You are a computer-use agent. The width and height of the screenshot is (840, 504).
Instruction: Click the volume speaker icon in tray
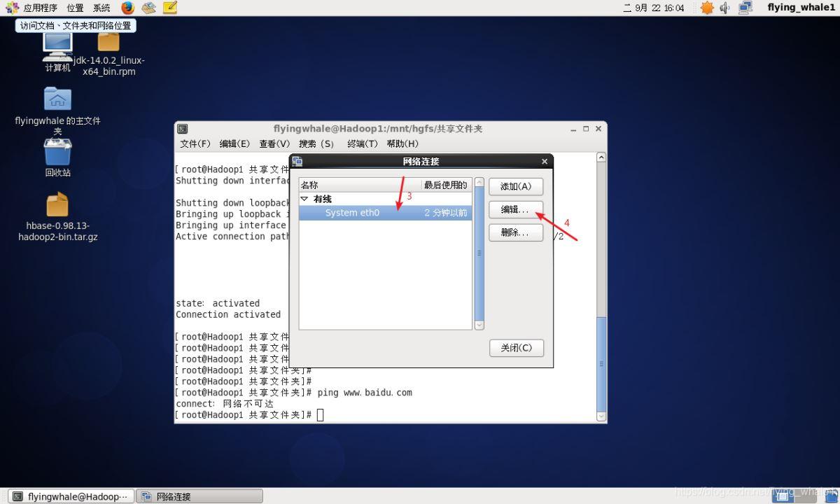click(x=724, y=8)
